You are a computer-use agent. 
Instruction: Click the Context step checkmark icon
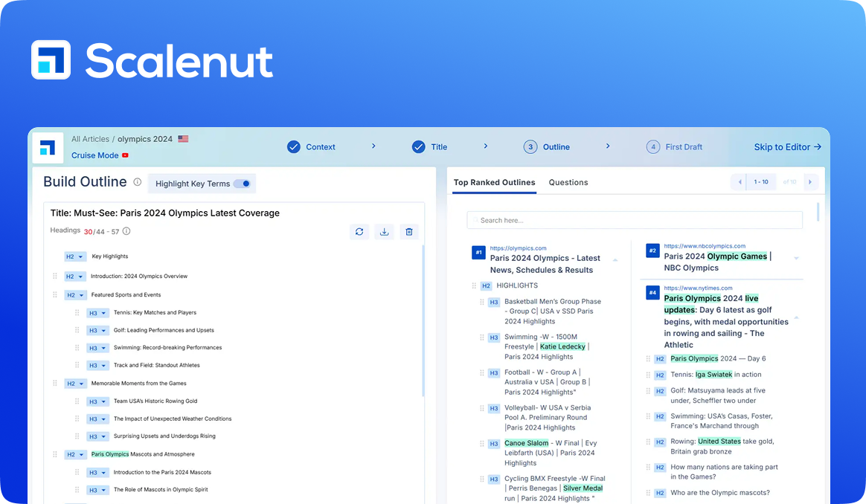[x=294, y=147]
